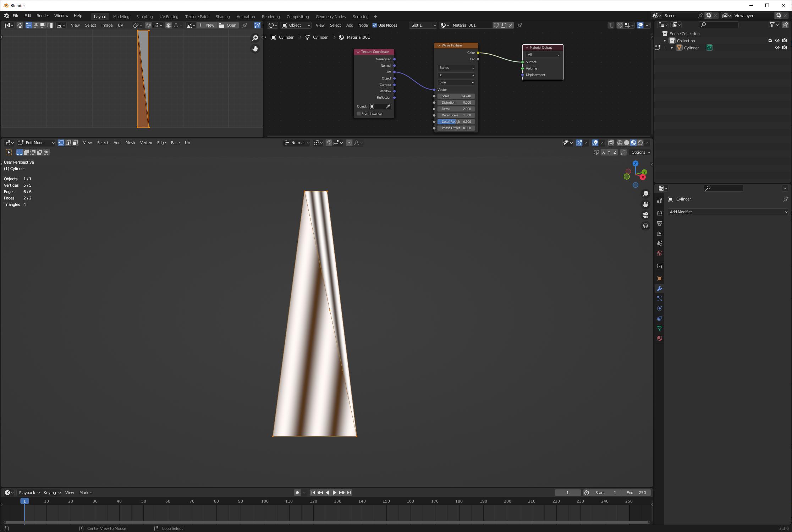Click Wave Texture Scale value slider

[456, 96]
